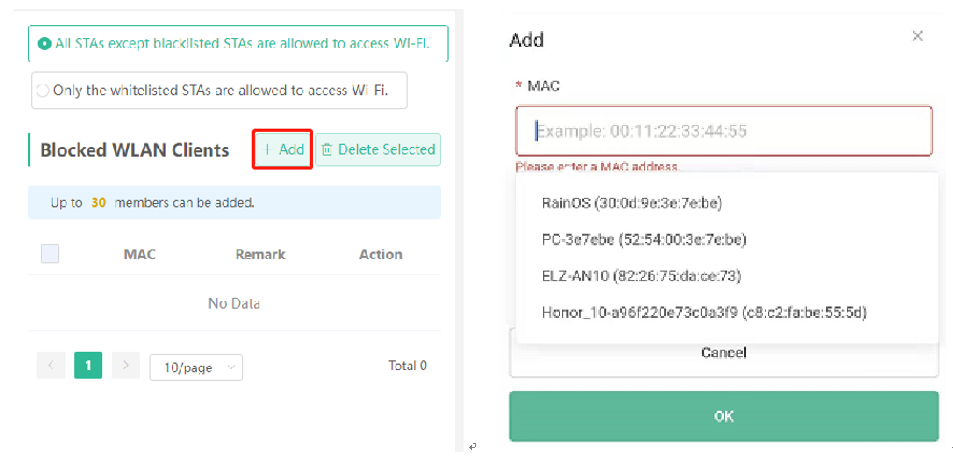Viewport: 953px width, 468px height.
Task: Click Cancel in the Add dialog
Action: [x=724, y=353]
